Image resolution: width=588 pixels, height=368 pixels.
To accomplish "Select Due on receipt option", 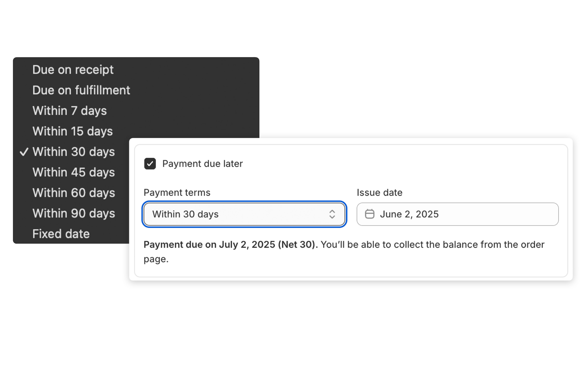I will 73,70.
